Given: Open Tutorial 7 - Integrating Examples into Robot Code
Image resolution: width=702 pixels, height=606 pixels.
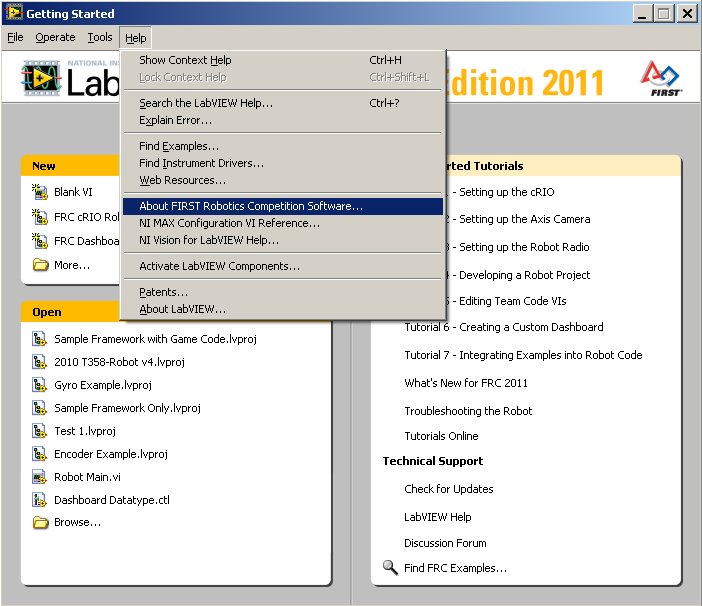Looking at the screenshot, I should [523, 355].
